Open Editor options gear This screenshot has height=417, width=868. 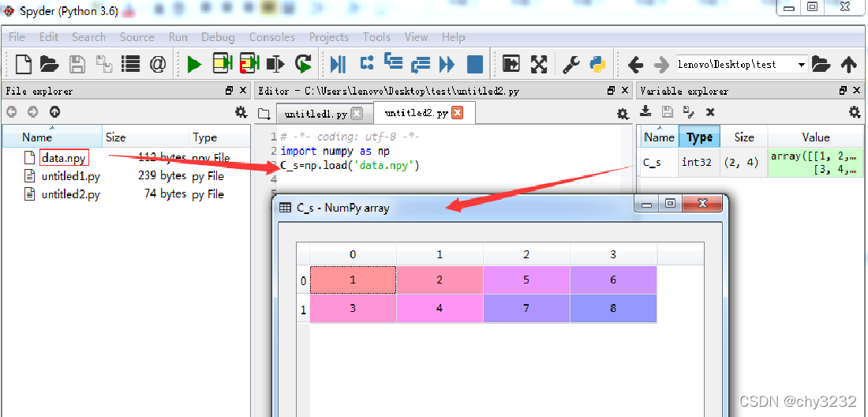(623, 114)
